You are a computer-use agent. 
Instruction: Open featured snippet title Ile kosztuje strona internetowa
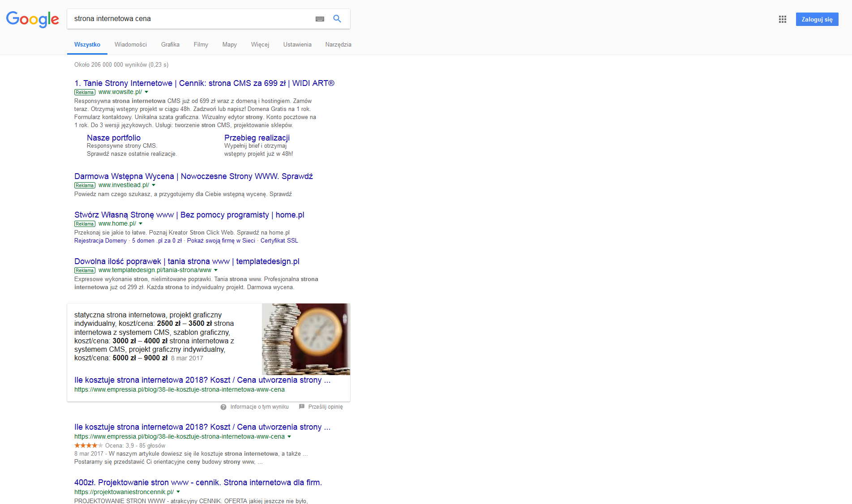tap(202, 380)
